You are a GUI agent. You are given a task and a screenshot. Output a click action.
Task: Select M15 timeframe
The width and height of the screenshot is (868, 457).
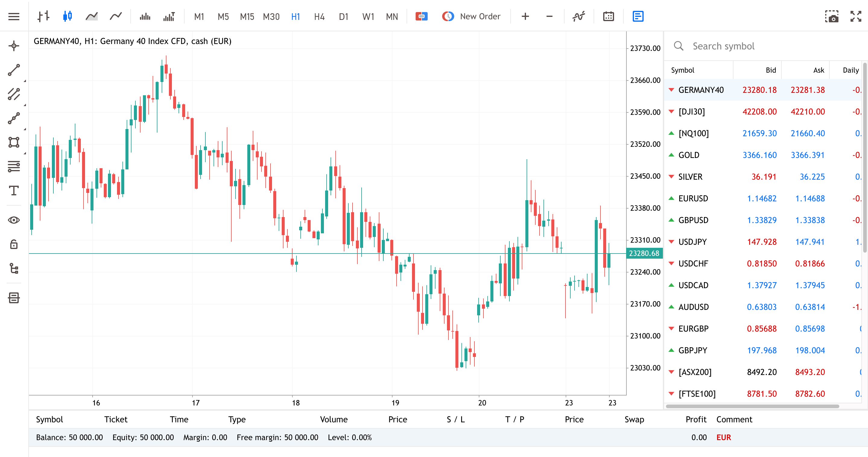coord(247,17)
